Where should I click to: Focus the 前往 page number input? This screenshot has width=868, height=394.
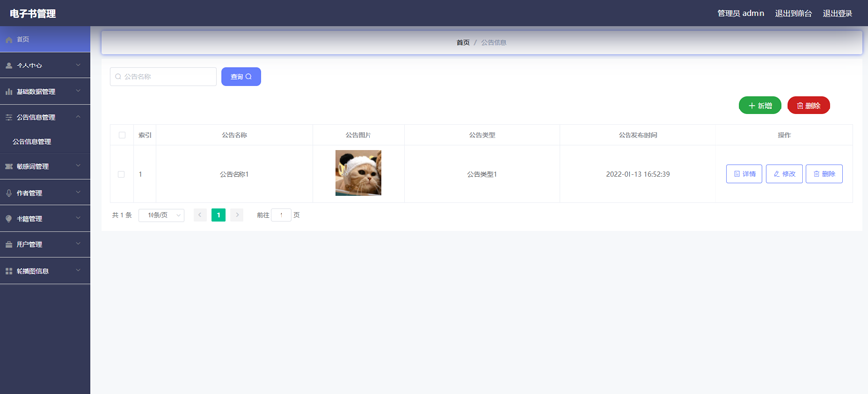click(x=282, y=215)
